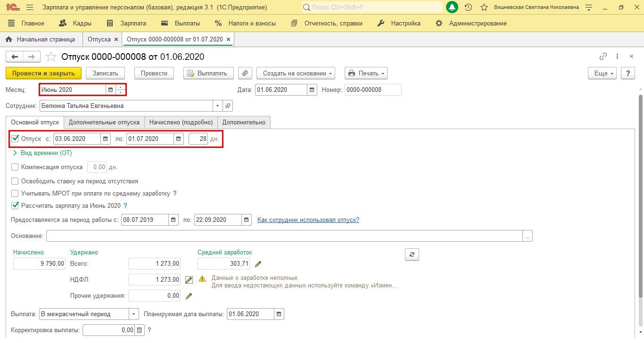The height and width of the screenshot is (343, 644).
Task: Go back with the left arrow
Action: (15, 57)
